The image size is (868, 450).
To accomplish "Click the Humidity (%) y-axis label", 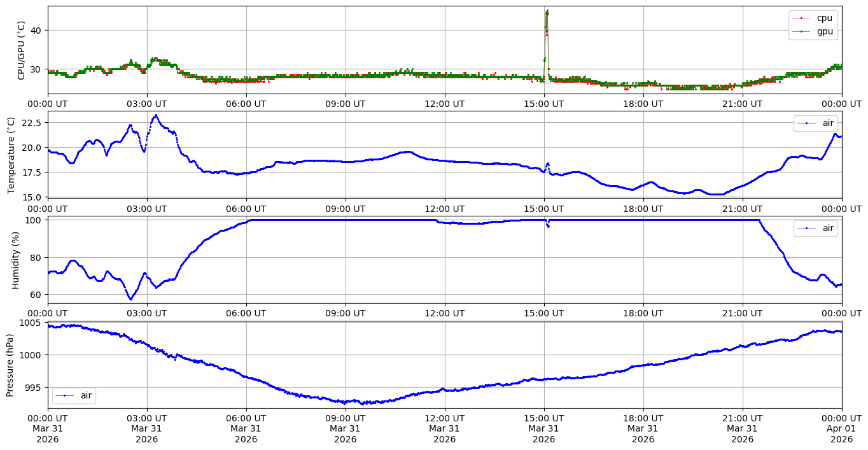I will point(16,260).
